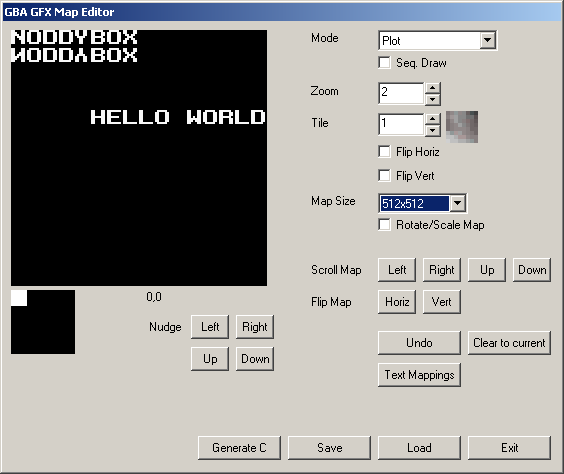Increase the Zoom spinner value
Screen dimensions: 564x474
coord(433,88)
